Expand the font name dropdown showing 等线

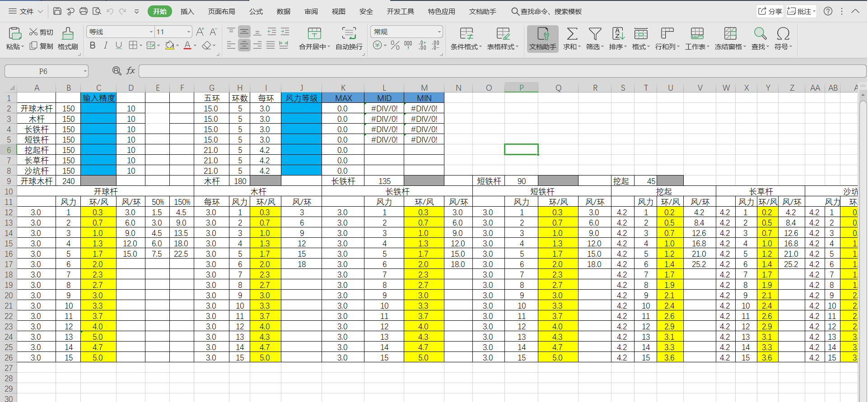click(151, 32)
